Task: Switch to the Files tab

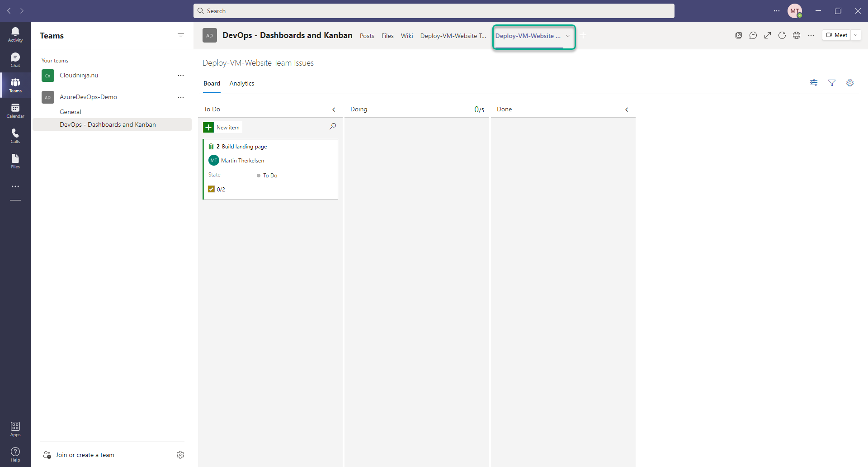Action: pos(387,36)
